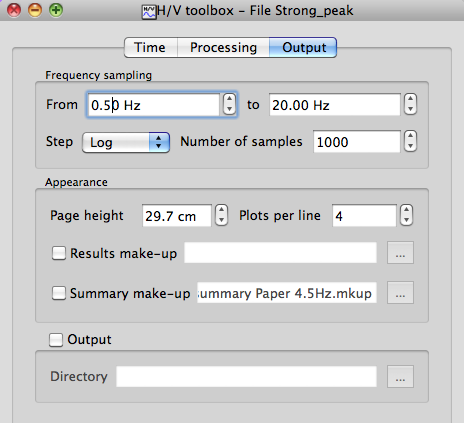Click the From frequency input field
464x423 pixels.
pyautogui.click(x=153, y=105)
